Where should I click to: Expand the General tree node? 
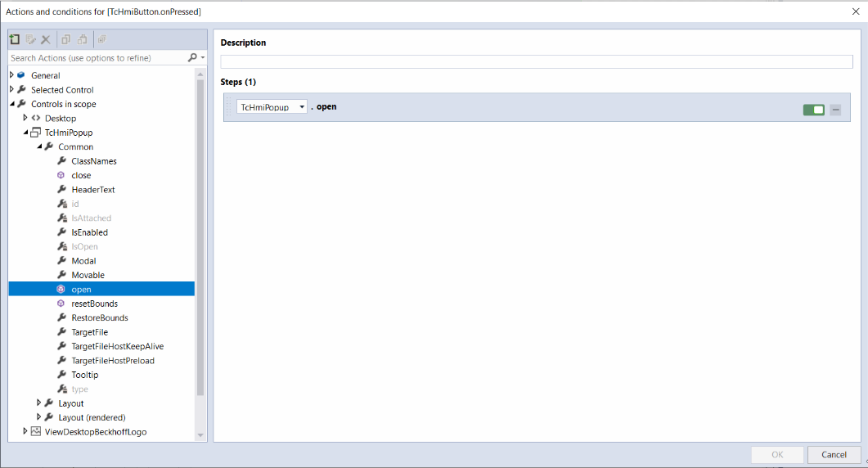(11, 74)
